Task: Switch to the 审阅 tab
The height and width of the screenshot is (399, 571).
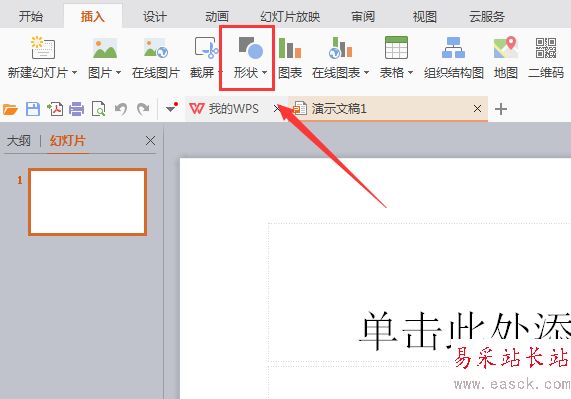Action: pos(363,17)
